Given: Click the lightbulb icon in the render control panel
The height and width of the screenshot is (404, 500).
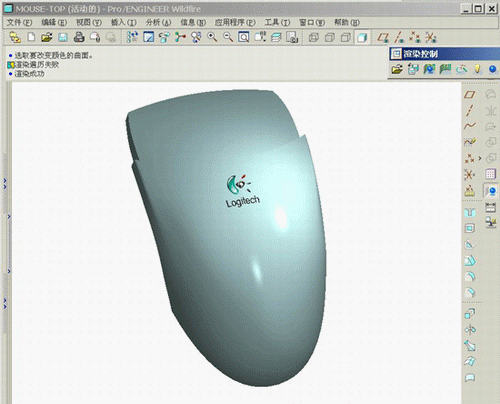Looking at the screenshot, I should click(x=477, y=69).
